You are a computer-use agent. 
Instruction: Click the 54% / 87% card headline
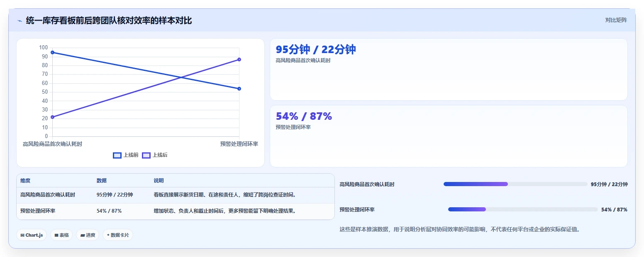(x=304, y=116)
